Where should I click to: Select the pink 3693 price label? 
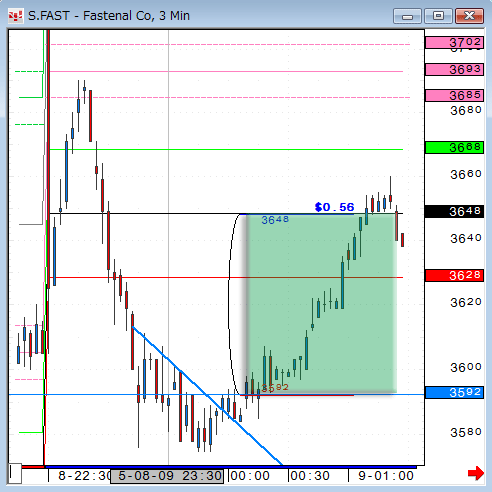[454, 70]
